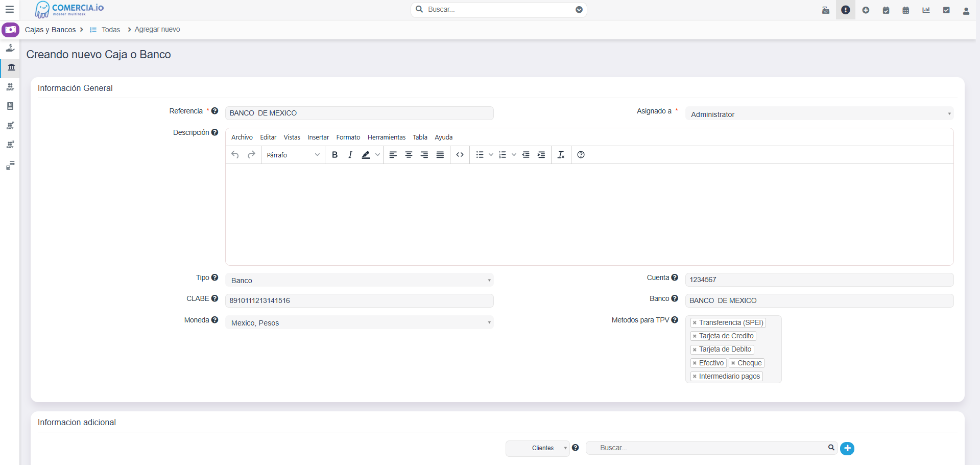Apply highlight color to text
The height and width of the screenshot is (465, 980).
pyautogui.click(x=366, y=155)
